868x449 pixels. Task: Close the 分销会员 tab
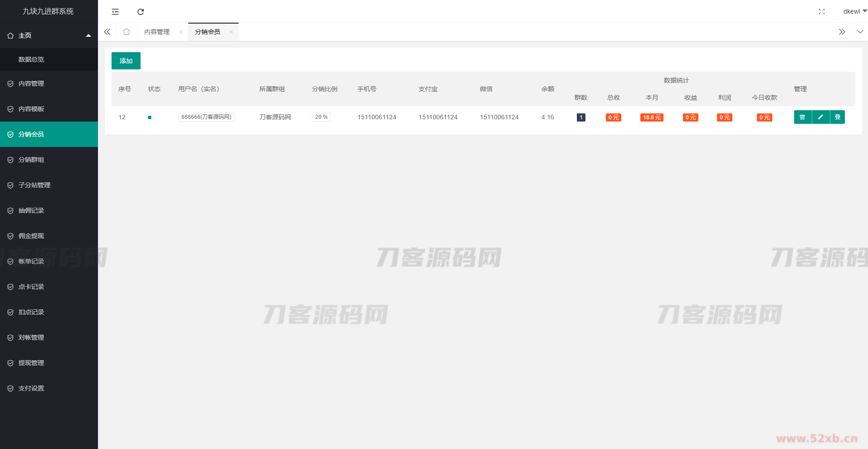point(231,32)
